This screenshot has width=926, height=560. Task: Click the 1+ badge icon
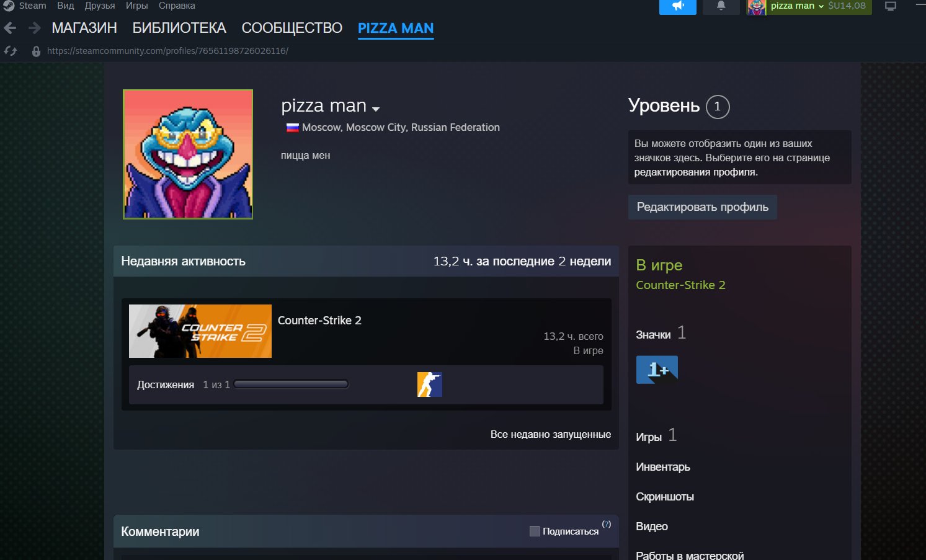point(657,370)
